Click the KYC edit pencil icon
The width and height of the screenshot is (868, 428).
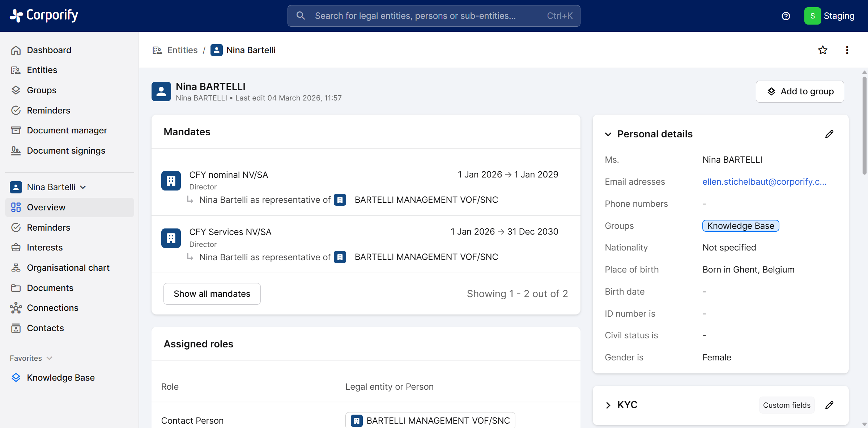829,405
